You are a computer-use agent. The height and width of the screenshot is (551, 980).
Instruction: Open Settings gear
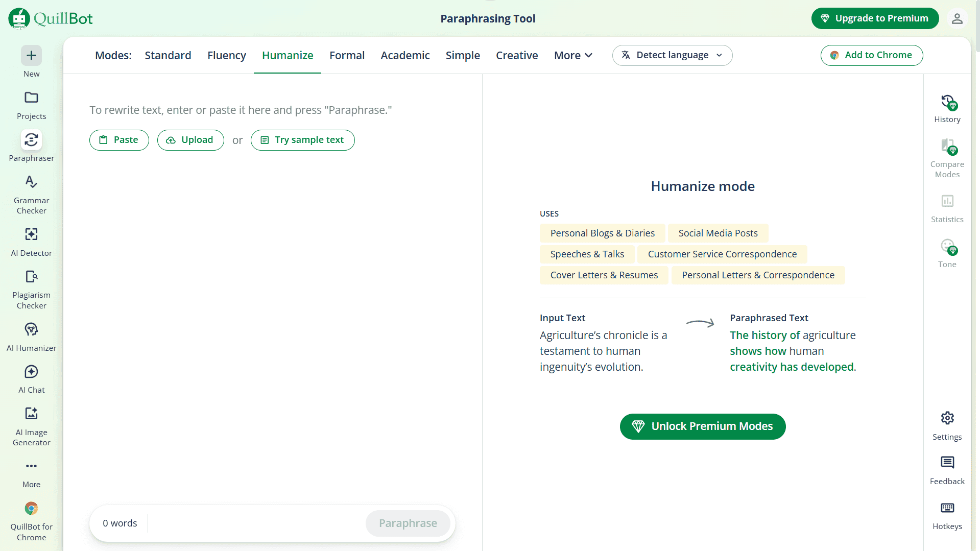[947, 426]
